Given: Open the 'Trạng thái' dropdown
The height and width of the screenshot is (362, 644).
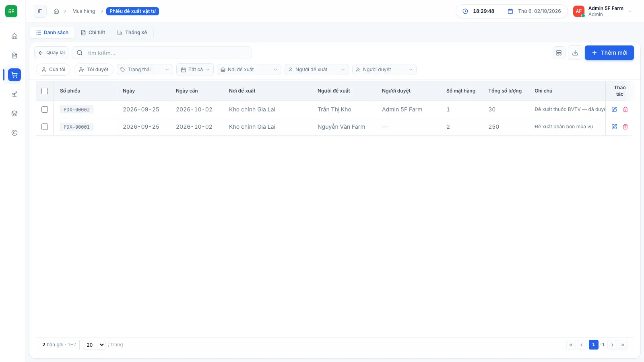Looking at the screenshot, I should [x=145, y=70].
